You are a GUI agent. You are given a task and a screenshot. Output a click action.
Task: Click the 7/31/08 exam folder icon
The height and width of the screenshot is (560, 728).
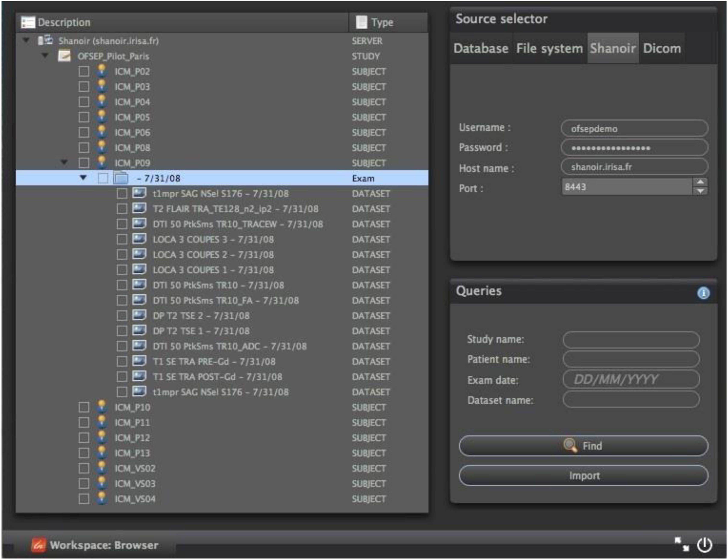click(121, 178)
